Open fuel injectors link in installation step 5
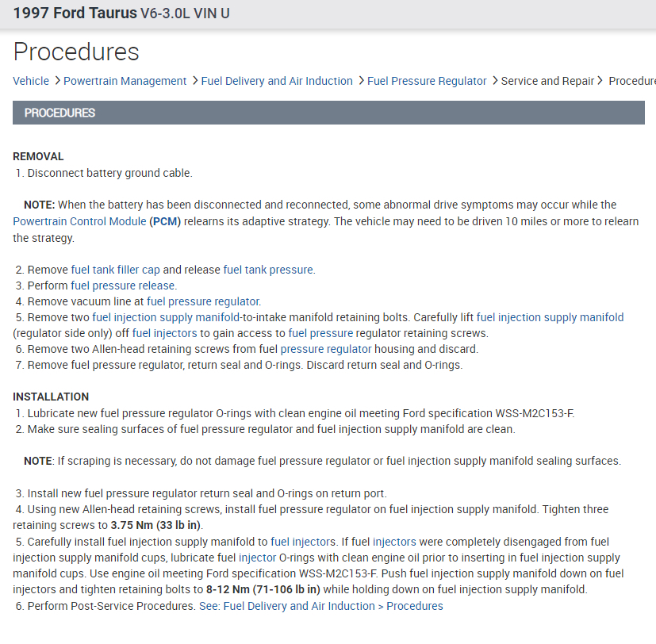This screenshot has height=644, width=656. [303, 542]
